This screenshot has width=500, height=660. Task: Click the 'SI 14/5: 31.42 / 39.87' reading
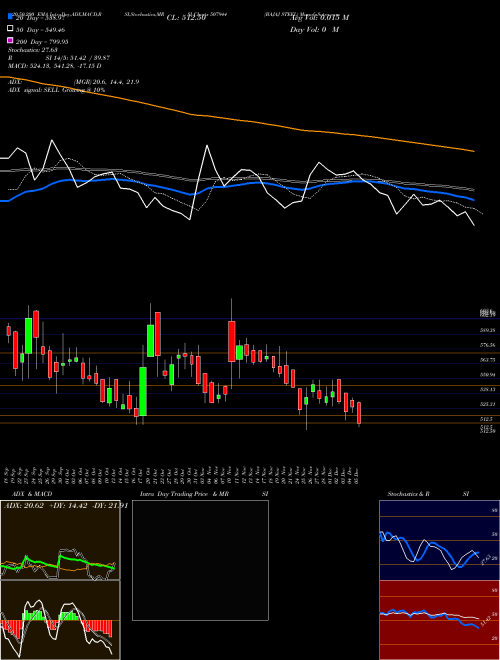[x=78, y=58]
